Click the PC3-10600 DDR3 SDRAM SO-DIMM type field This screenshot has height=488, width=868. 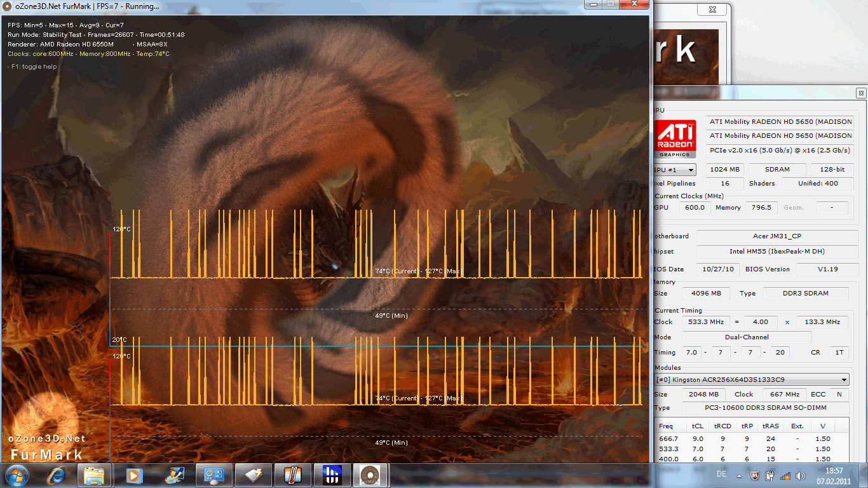click(x=766, y=408)
